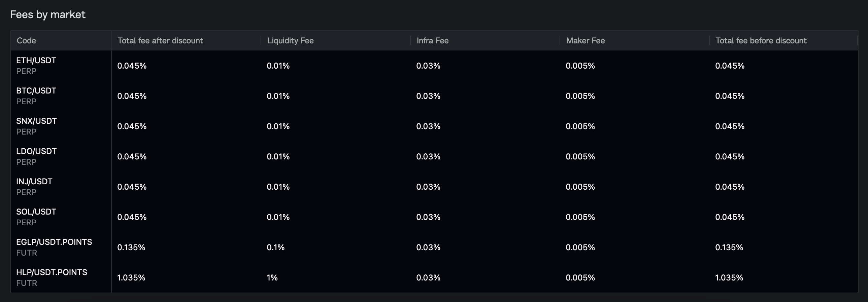Select the INJ/USDT PERP market
This screenshot has width=868, height=302.
coord(34,187)
